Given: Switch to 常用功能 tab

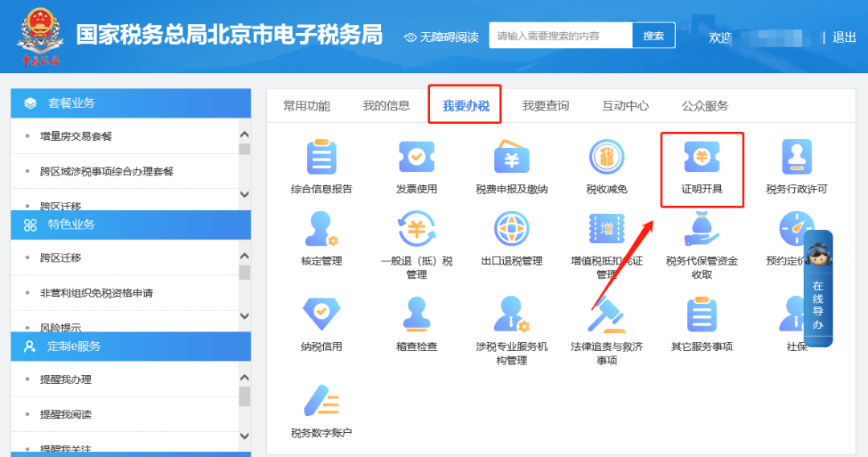Looking at the screenshot, I should (307, 106).
